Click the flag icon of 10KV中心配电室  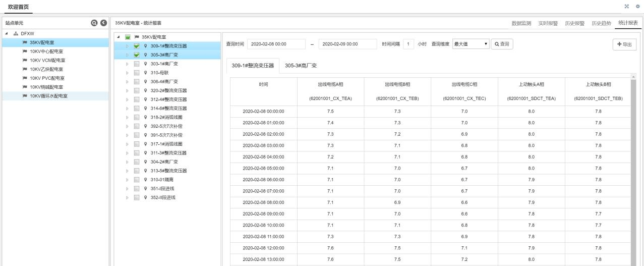coord(24,51)
